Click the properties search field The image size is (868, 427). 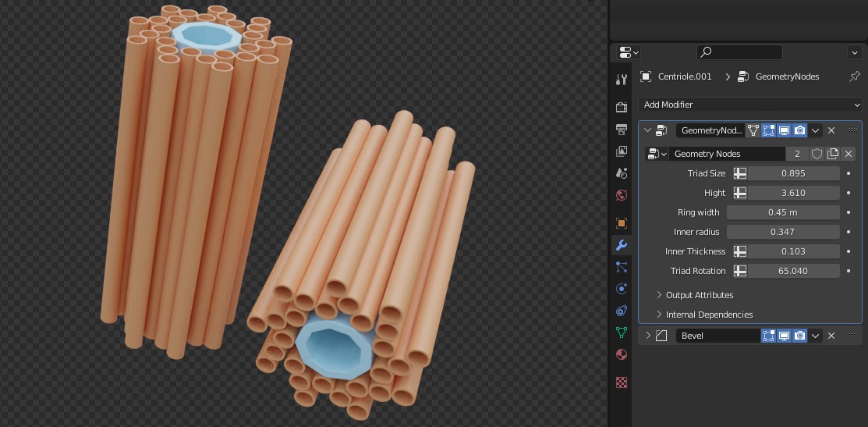click(x=739, y=52)
